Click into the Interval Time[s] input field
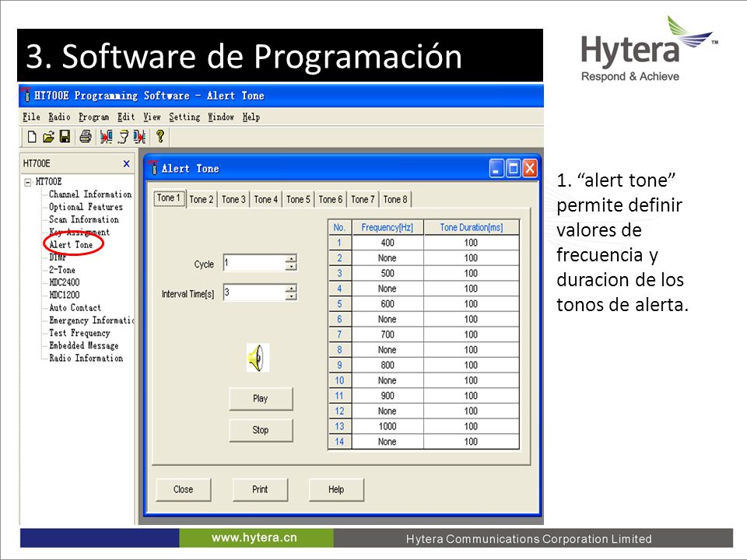The image size is (747, 560). (254, 292)
